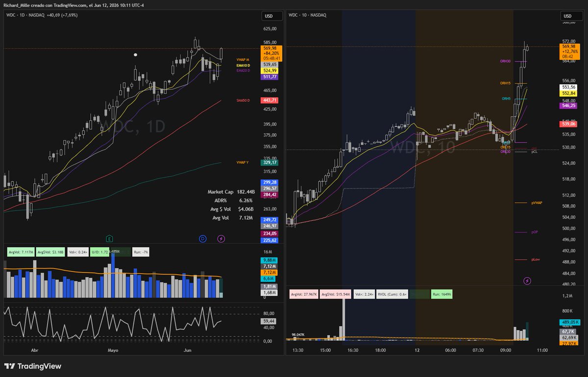Click the AvgVol: 7.117M badge
Screen dimensions: 588x377
[x=21, y=252]
